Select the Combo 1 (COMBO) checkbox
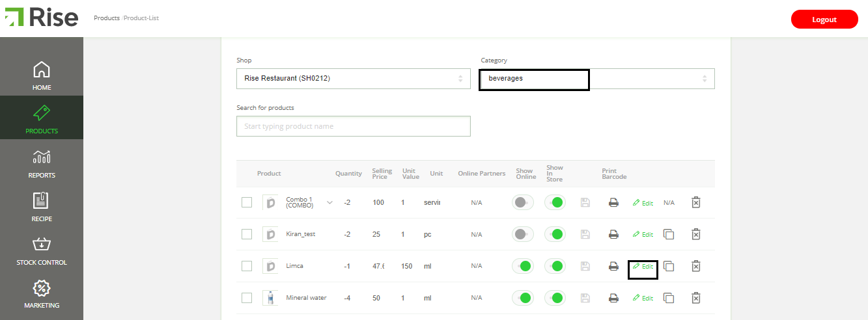868x320 pixels. pos(247,202)
